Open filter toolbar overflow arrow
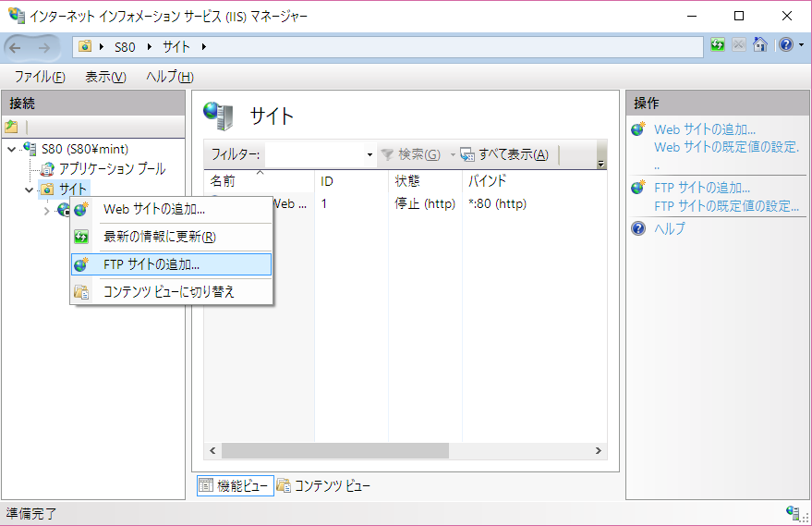Image resolution: width=812 pixels, height=526 pixels. tap(600, 164)
